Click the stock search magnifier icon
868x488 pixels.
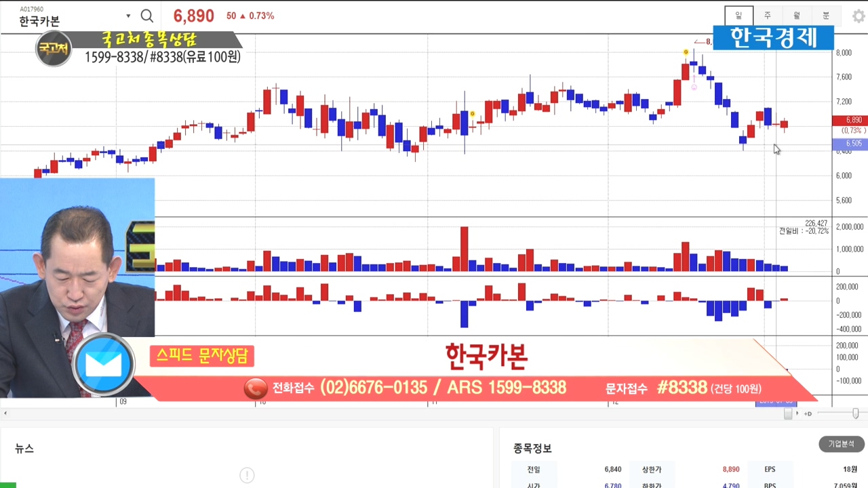click(146, 16)
